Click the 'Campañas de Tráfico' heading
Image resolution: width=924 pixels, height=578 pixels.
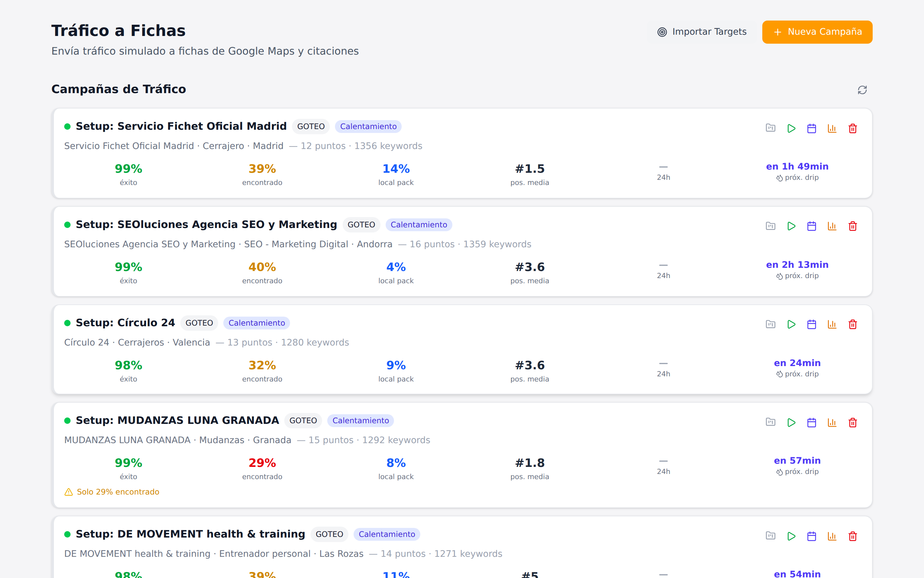click(x=119, y=89)
